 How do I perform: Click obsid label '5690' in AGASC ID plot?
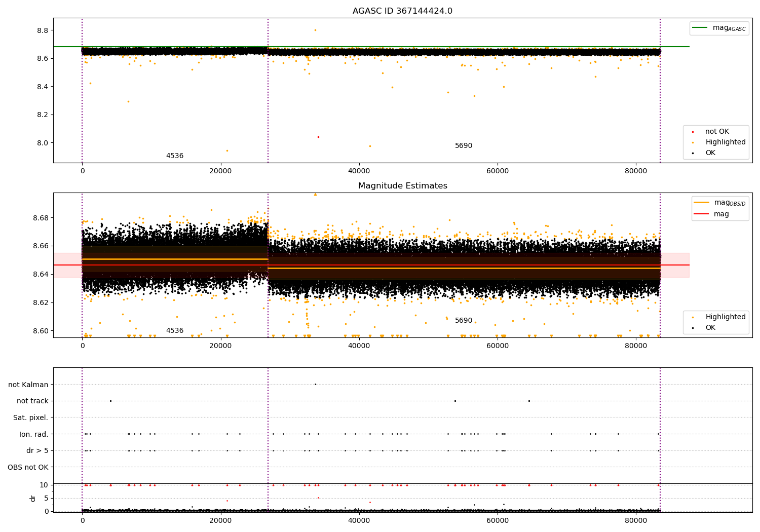[x=464, y=146]
